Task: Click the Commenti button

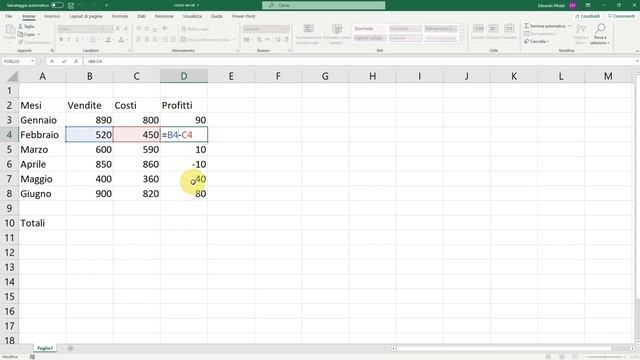Action: point(621,16)
